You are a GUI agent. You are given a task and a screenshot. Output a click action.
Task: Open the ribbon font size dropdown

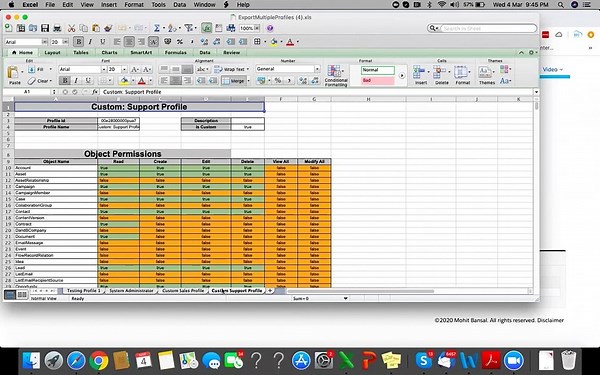click(124, 69)
